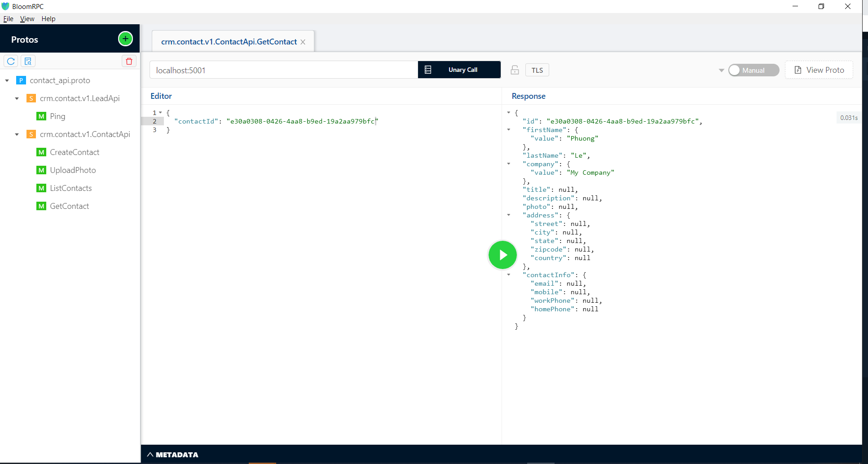
Task: Click the M icon beside Ping
Action: point(41,116)
